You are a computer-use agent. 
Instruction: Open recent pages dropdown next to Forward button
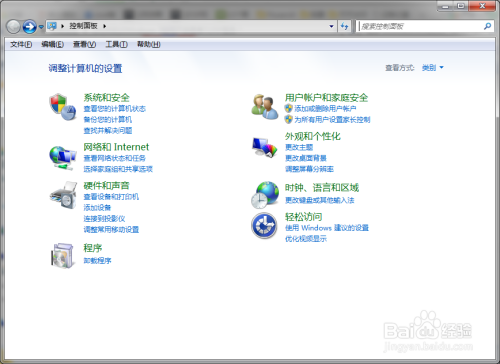tap(41, 27)
